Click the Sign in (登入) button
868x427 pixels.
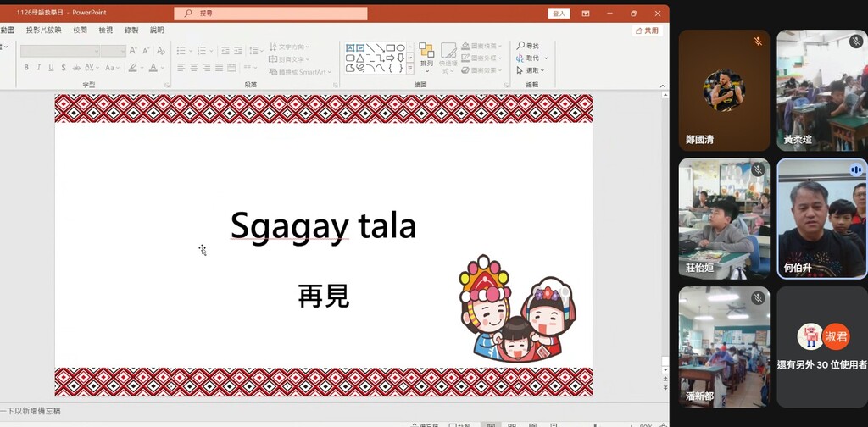pos(559,14)
